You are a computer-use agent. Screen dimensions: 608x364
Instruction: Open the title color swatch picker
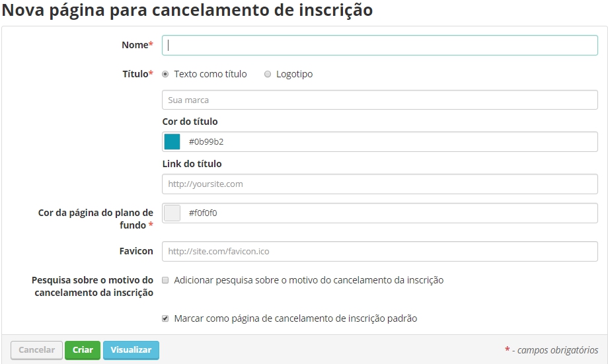(x=172, y=141)
